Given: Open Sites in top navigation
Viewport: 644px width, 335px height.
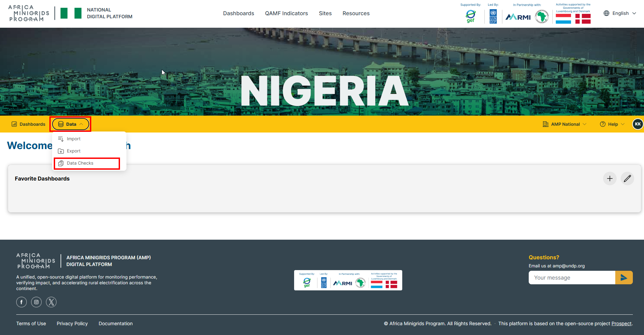Looking at the screenshot, I should click(x=325, y=13).
